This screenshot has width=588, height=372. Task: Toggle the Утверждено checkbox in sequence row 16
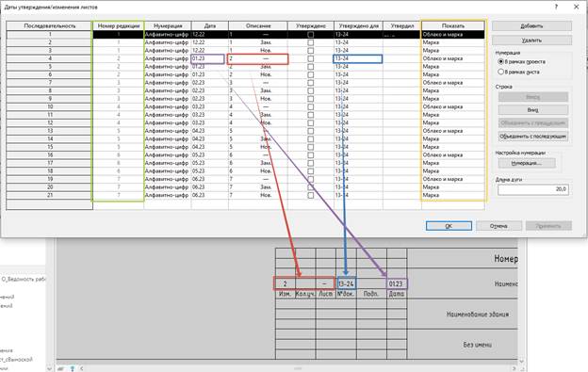(x=311, y=155)
